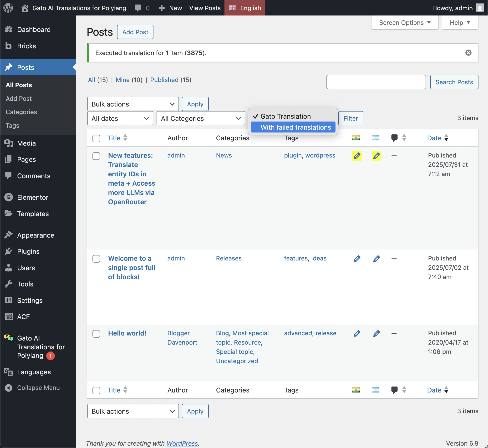488x448 pixels.
Task: Click the WordPress logo in admin bar
Action: [8, 8]
